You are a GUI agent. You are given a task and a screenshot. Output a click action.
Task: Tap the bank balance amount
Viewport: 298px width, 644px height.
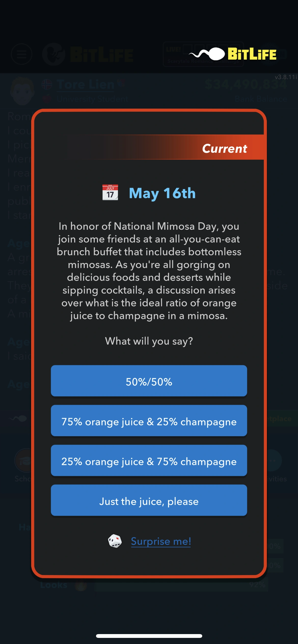[246, 84]
